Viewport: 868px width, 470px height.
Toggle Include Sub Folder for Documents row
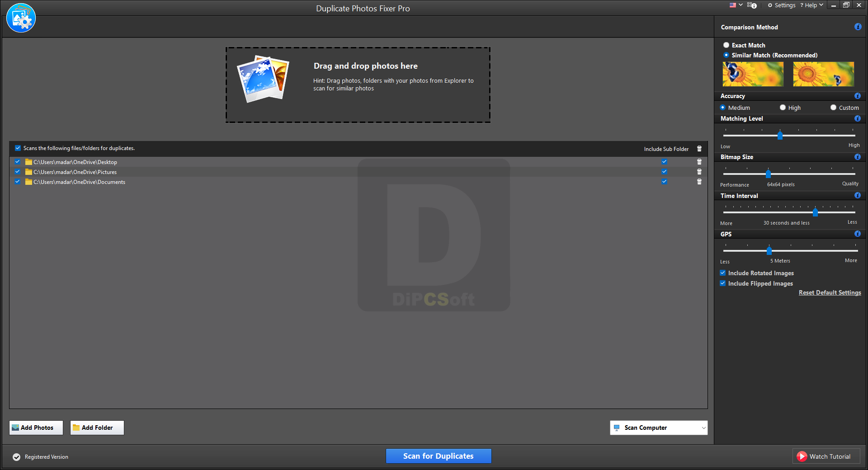pyautogui.click(x=664, y=182)
